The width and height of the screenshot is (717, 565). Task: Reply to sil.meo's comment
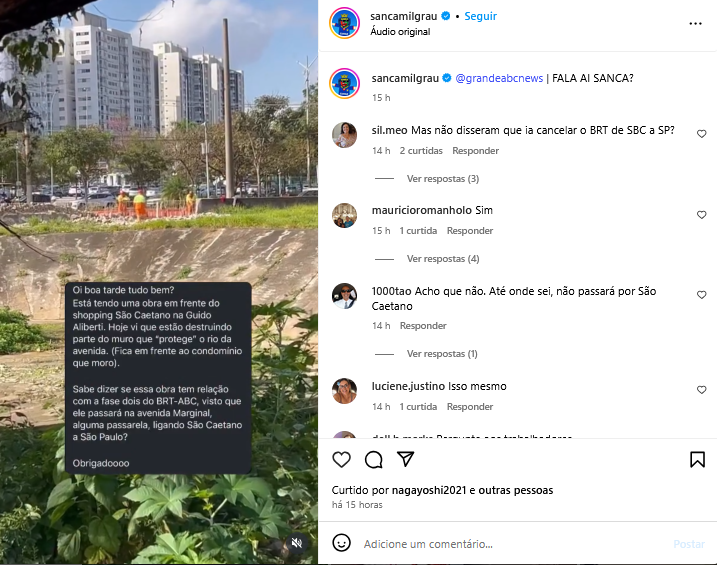[475, 151]
